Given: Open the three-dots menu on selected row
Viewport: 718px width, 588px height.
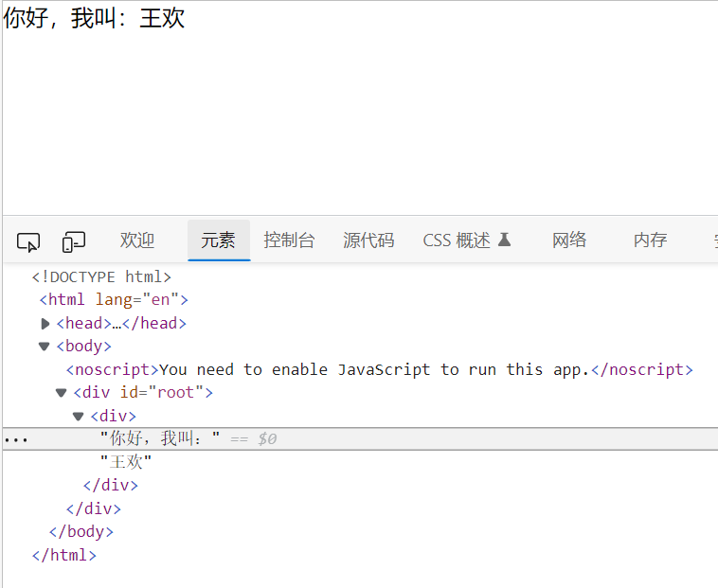Looking at the screenshot, I should 16,440.
